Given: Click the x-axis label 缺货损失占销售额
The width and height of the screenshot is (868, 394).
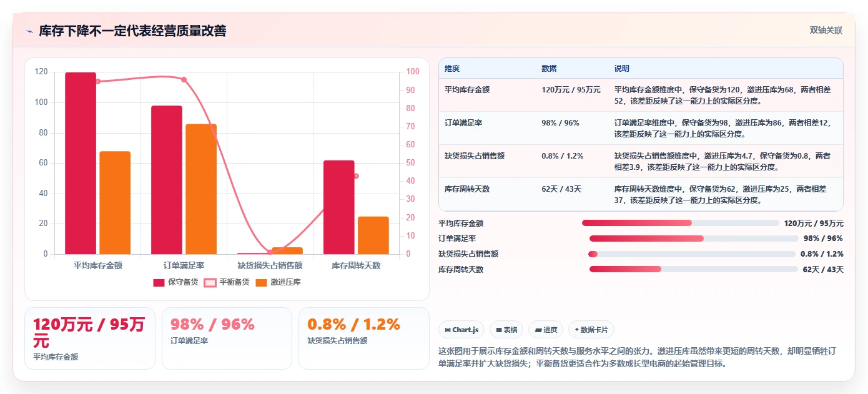Looking at the screenshot, I should pyautogui.click(x=270, y=265).
